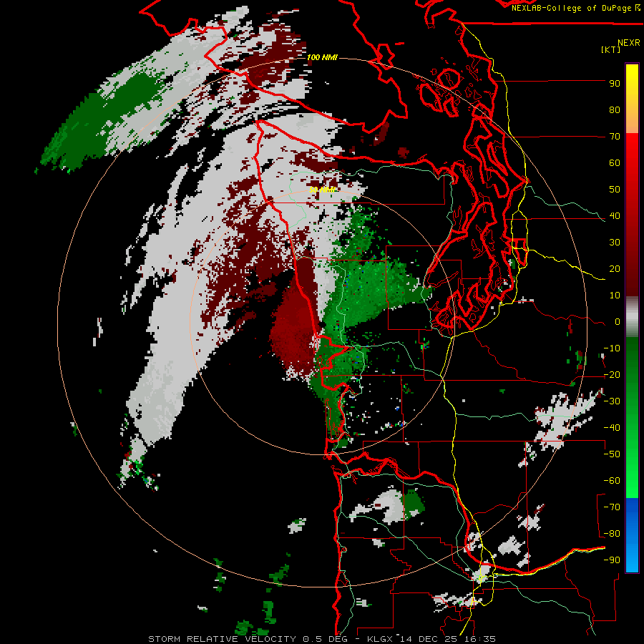Click the KLGX station identifier in the caption
Screen dimensions: 644x644
pos(380,639)
